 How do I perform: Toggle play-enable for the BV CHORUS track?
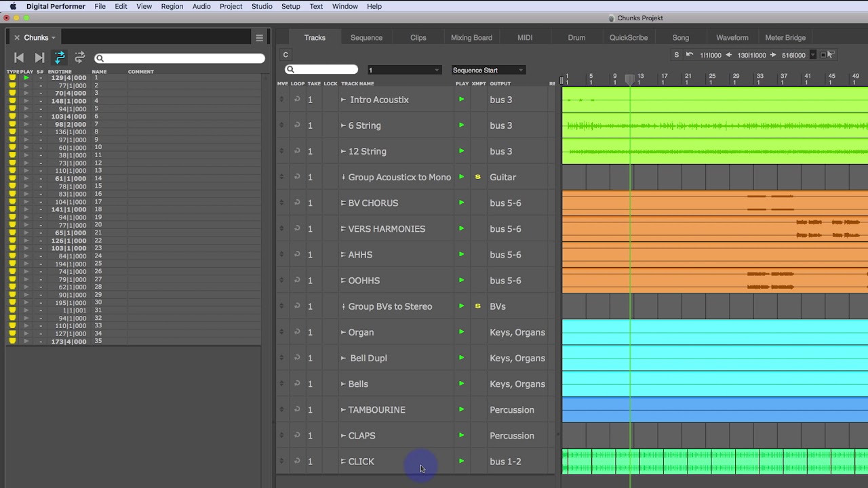click(462, 203)
